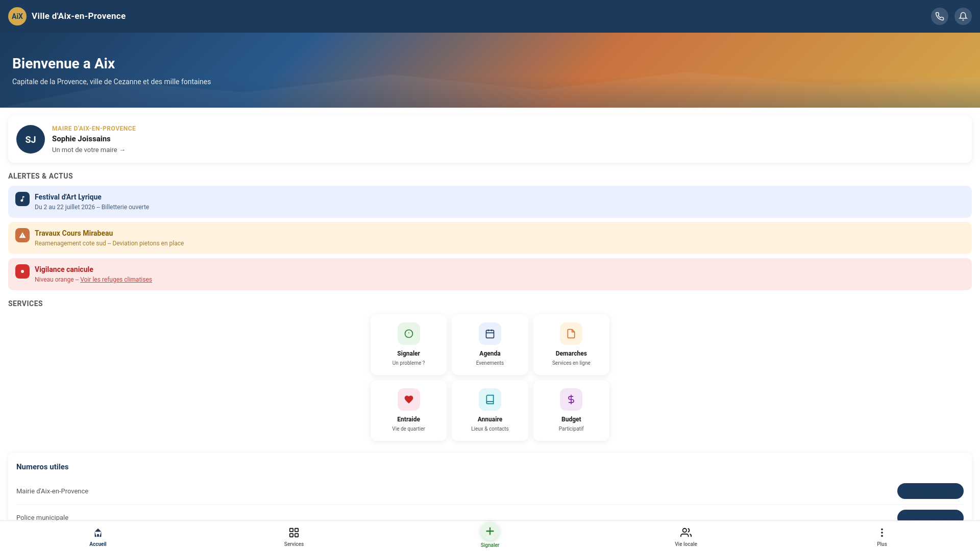This screenshot has height=551, width=980.
Task: Click the Vie locale people icon
Action: [x=686, y=533]
